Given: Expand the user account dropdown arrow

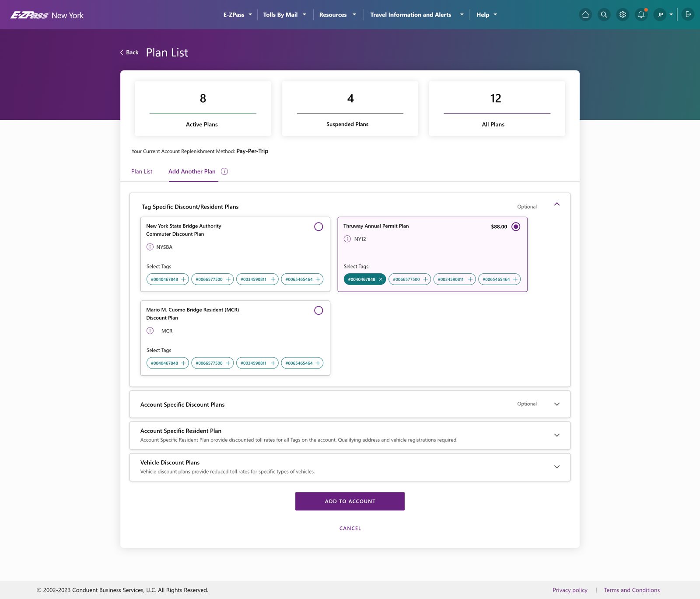Looking at the screenshot, I should pos(671,14).
